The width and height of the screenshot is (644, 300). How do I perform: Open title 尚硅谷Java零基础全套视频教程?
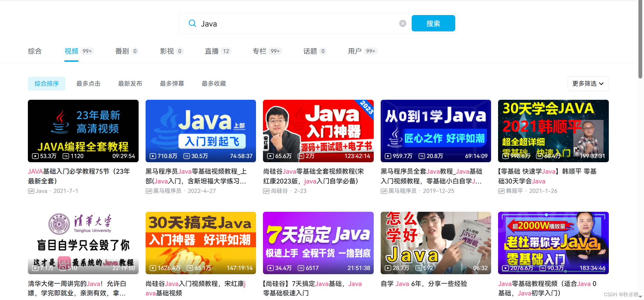313,176
